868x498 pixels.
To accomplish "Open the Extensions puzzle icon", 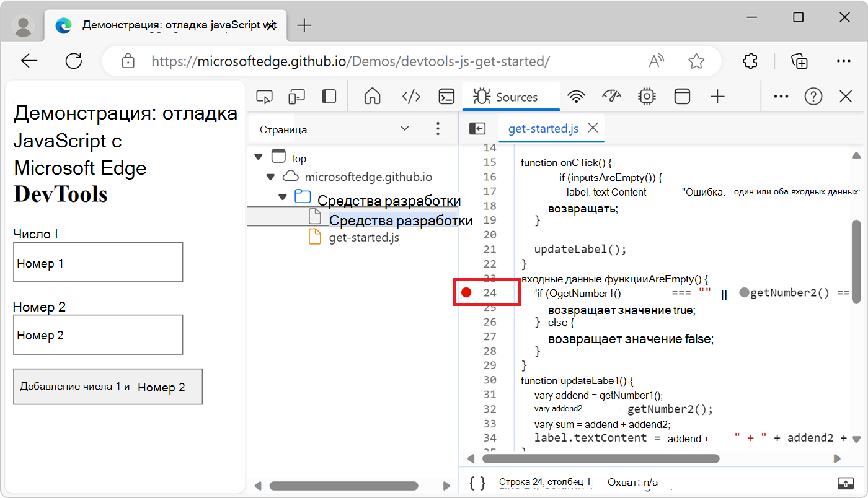I will pyautogui.click(x=750, y=61).
